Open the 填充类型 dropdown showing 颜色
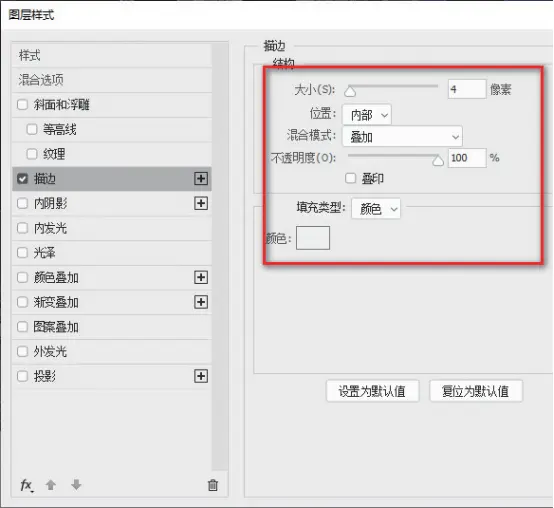The width and height of the screenshot is (554, 508). point(376,209)
